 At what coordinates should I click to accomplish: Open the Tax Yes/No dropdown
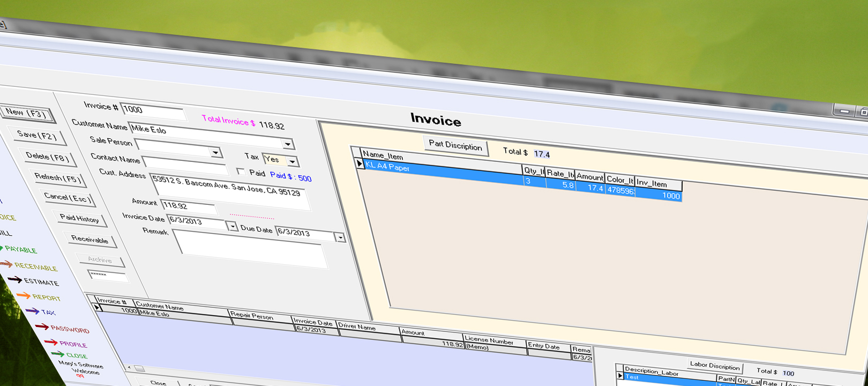(293, 161)
